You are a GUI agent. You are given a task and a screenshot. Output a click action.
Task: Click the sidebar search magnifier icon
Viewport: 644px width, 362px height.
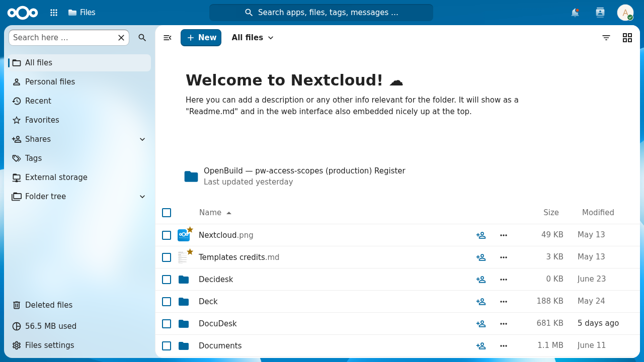click(x=142, y=38)
